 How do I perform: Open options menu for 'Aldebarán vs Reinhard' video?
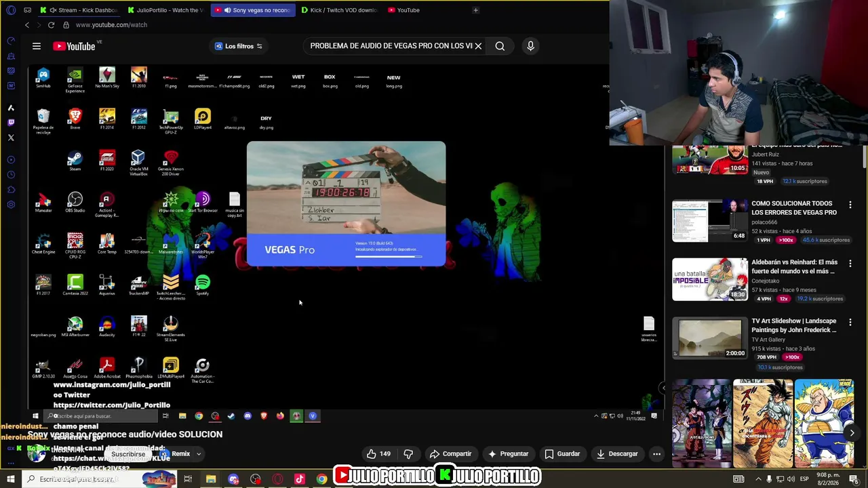click(x=850, y=263)
